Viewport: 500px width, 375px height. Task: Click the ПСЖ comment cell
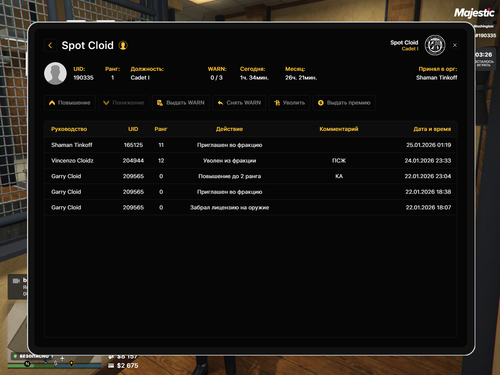(x=339, y=161)
